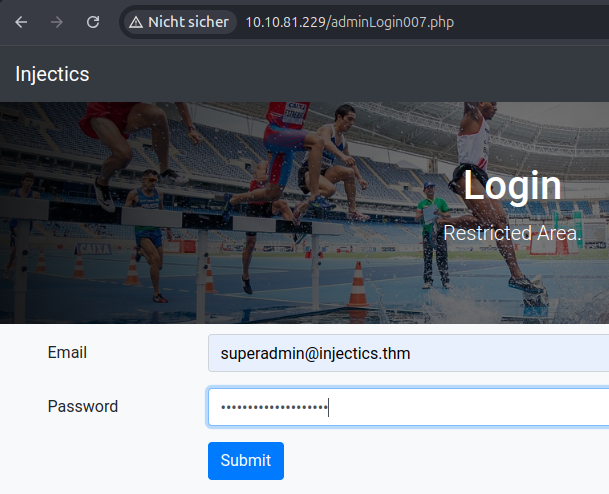The image size is (609, 494).
Task: Click the browser back arrow
Action: click(x=21, y=22)
